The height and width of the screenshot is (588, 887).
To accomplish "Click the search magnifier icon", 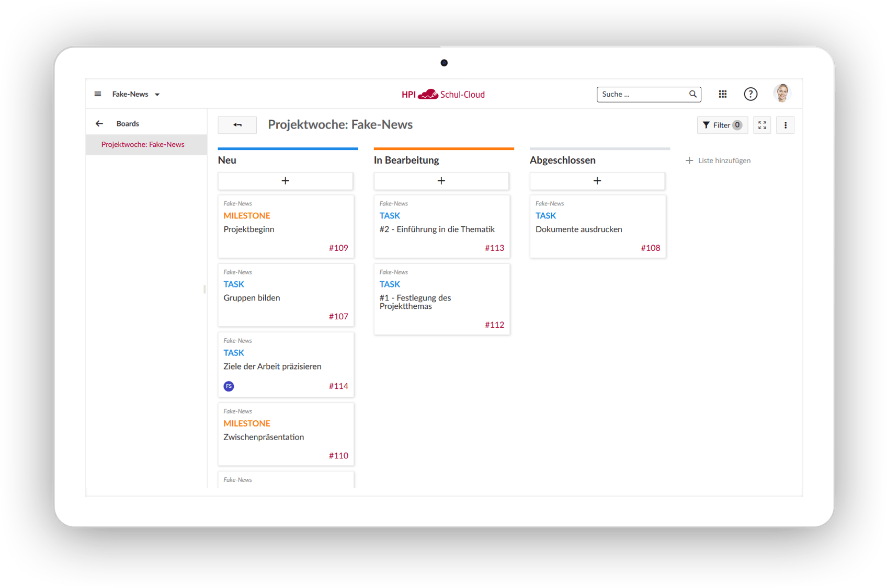I will pyautogui.click(x=692, y=94).
